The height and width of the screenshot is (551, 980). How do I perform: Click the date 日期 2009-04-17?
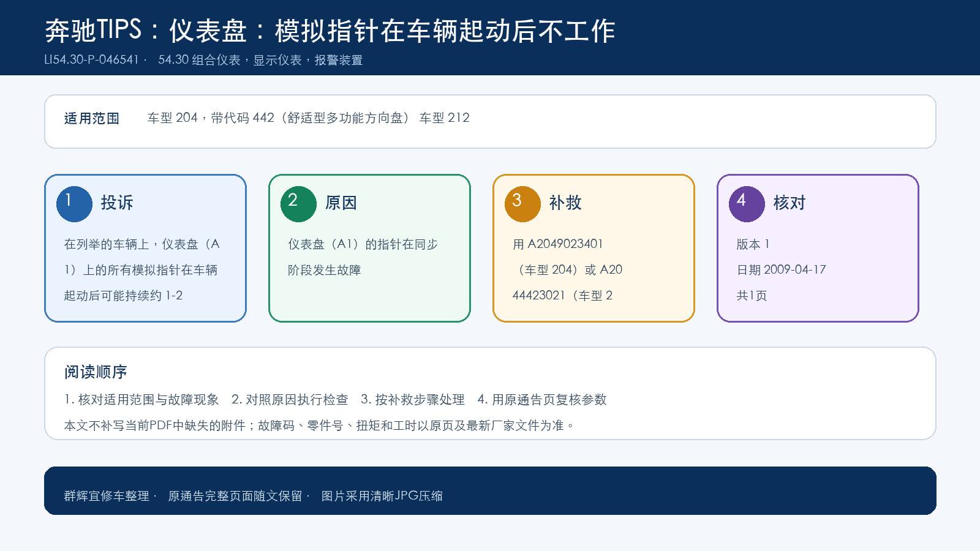[782, 270]
